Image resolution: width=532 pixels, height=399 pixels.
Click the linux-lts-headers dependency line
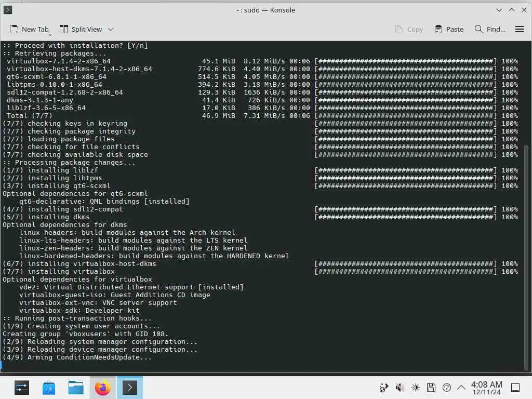pyautogui.click(x=134, y=241)
